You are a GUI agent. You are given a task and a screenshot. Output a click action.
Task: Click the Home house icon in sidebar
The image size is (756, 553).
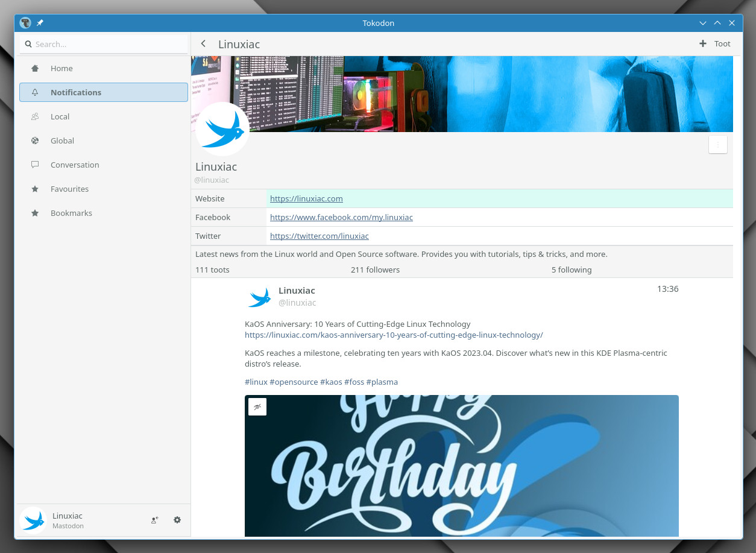[x=35, y=68]
